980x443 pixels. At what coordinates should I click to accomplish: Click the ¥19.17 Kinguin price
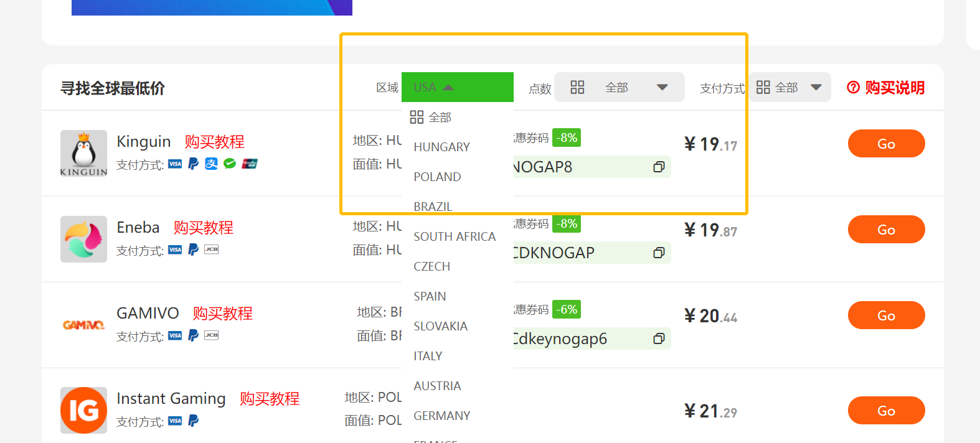[x=710, y=145]
